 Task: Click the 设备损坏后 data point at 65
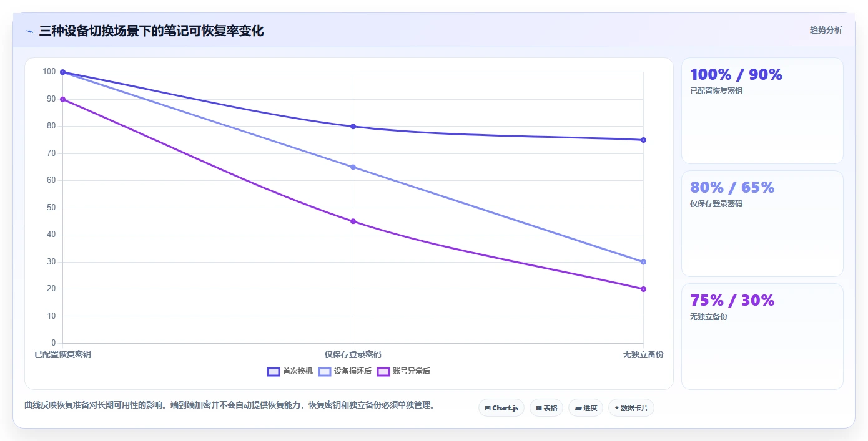click(353, 167)
